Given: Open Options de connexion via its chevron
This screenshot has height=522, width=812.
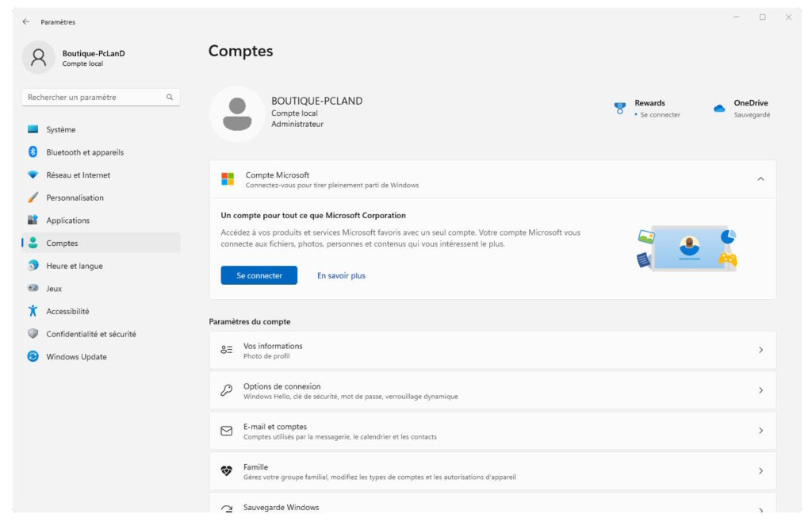Looking at the screenshot, I should point(760,390).
